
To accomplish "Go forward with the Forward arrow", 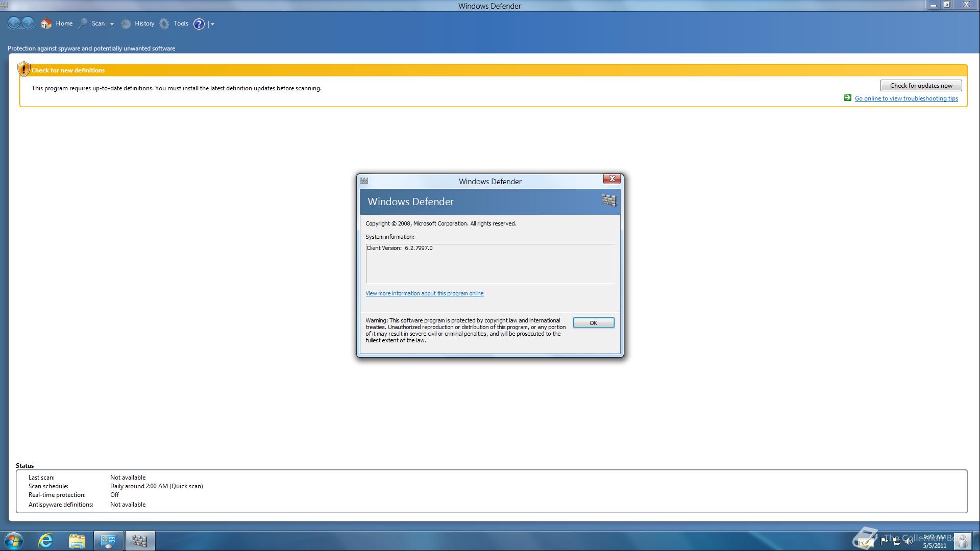I will click(28, 23).
